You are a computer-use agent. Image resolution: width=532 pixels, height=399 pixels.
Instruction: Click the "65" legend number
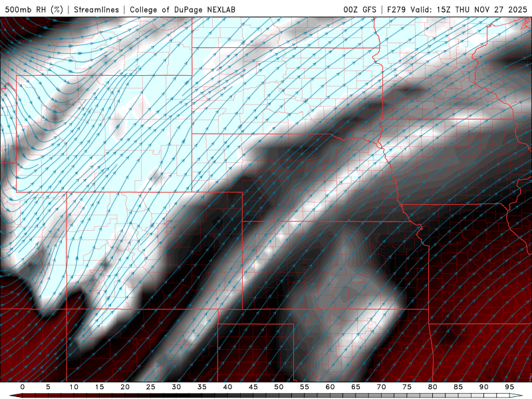click(x=356, y=387)
